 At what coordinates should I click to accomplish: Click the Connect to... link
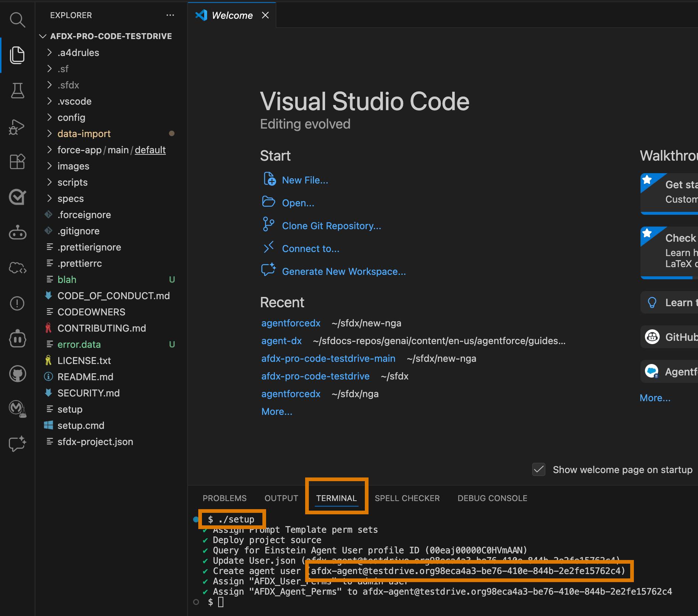click(311, 249)
